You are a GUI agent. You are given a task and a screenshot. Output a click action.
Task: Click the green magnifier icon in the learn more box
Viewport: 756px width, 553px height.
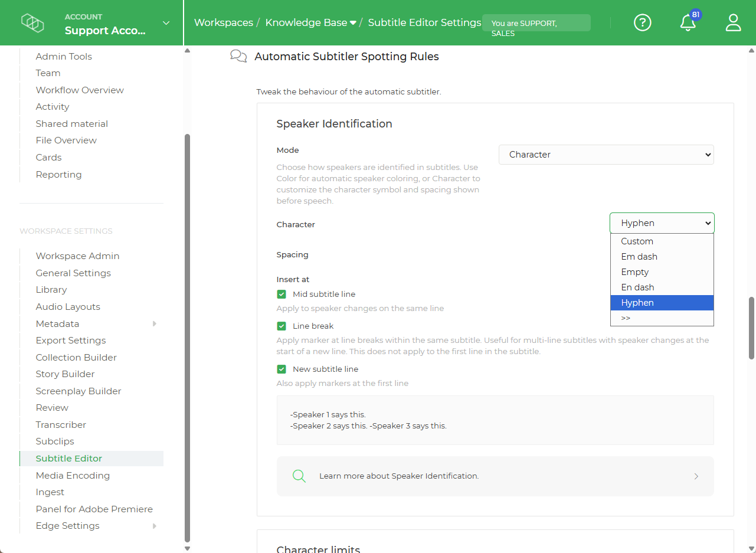(x=299, y=476)
